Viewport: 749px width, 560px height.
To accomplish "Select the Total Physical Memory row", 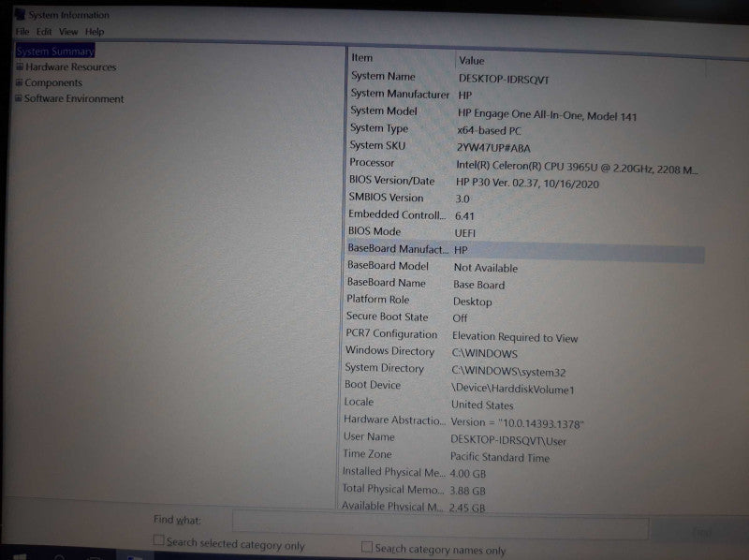I will (522, 490).
